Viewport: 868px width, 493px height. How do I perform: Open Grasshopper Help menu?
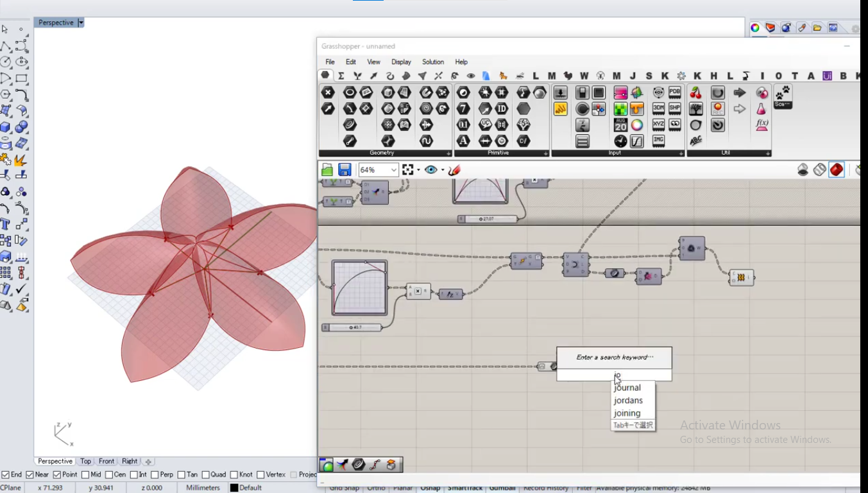tap(461, 62)
